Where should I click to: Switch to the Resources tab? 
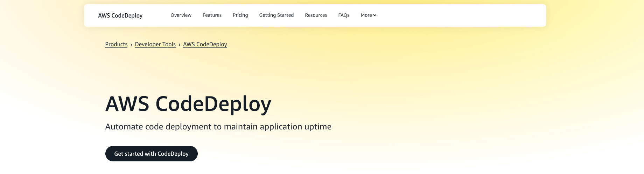click(316, 15)
